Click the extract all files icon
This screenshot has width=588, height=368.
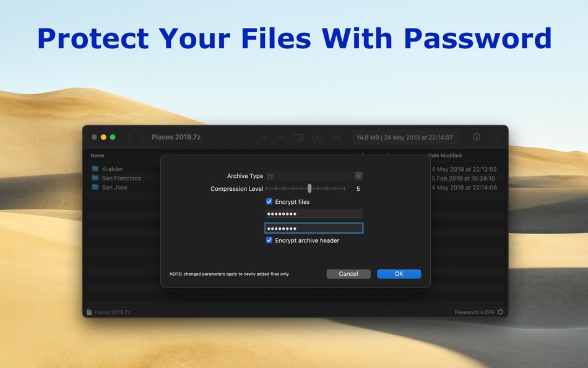(x=336, y=137)
